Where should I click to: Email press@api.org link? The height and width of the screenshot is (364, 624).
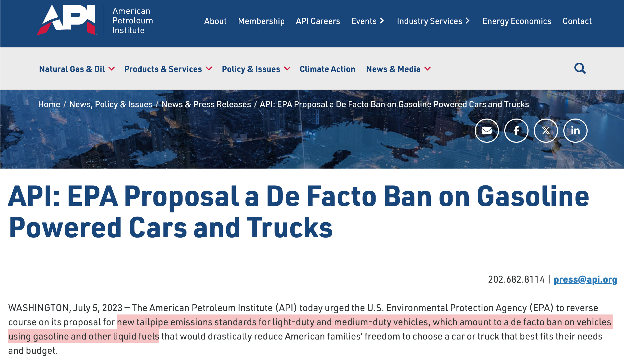tap(585, 279)
